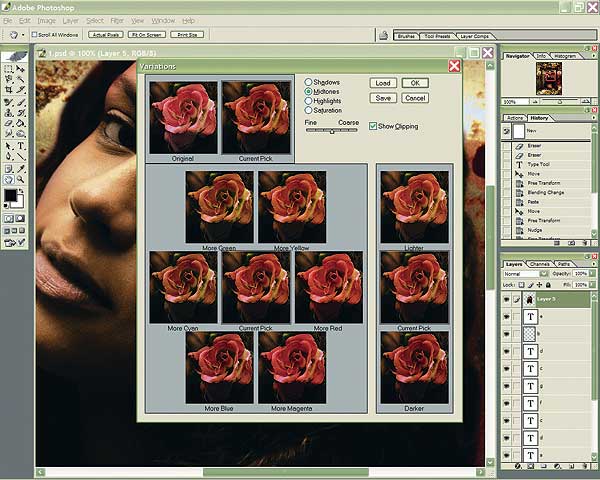Open the Normal blend mode dropdown

point(546,273)
